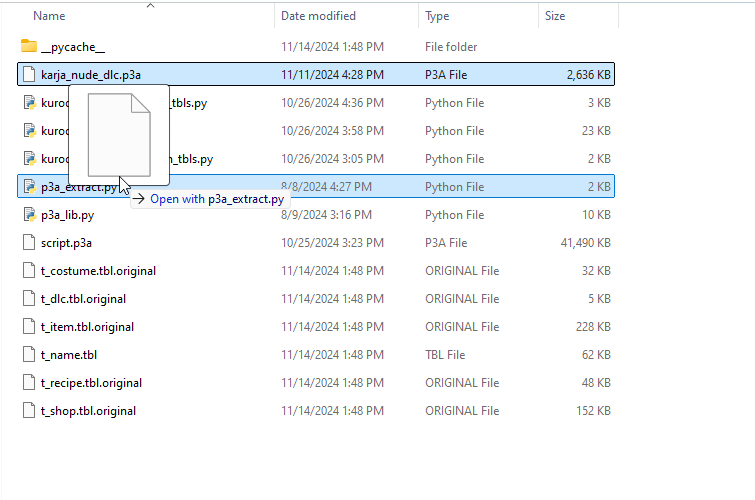Click the 11/11/2024 4:28 PM date cell

(332, 75)
